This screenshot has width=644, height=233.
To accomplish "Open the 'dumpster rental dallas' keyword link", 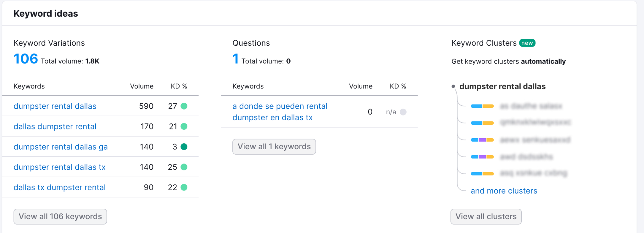I will pyautogui.click(x=55, y=106).
